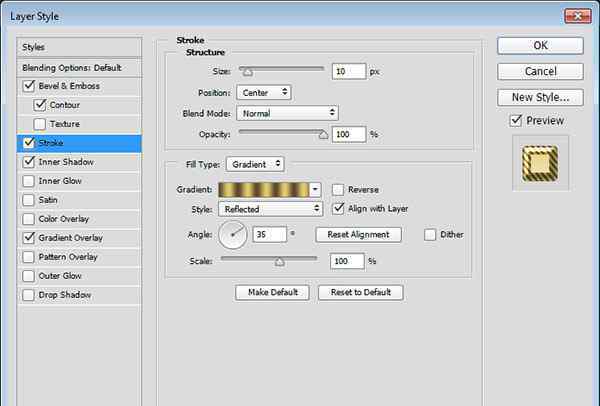This screenshot has height=406, width=600.
Task: Click the Scale value field
Action: point(347,261)
